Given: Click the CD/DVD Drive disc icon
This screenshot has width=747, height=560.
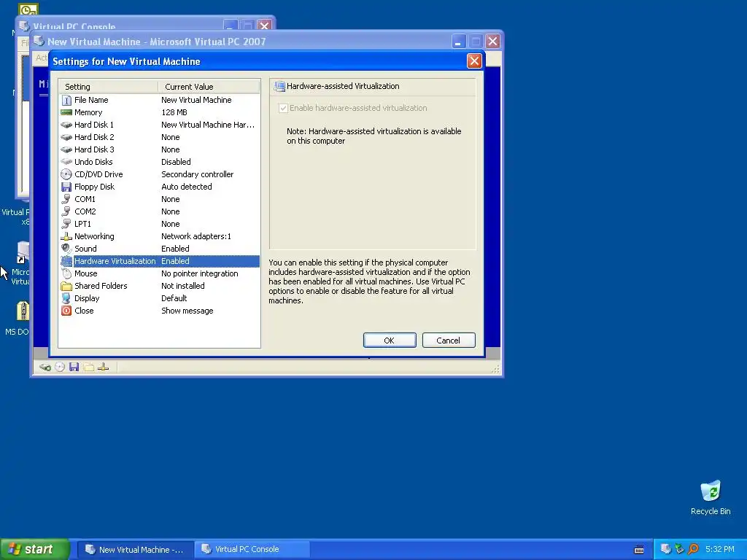Looking at the screenshot, I should [x=66, y=174].
